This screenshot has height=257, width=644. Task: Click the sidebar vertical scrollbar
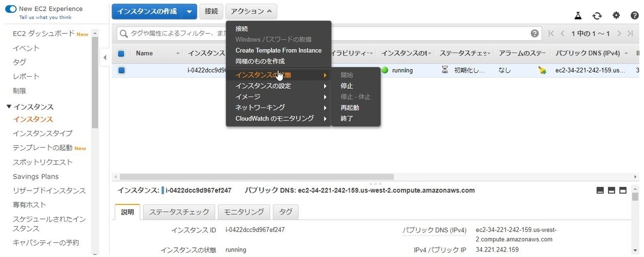[95, 84]
